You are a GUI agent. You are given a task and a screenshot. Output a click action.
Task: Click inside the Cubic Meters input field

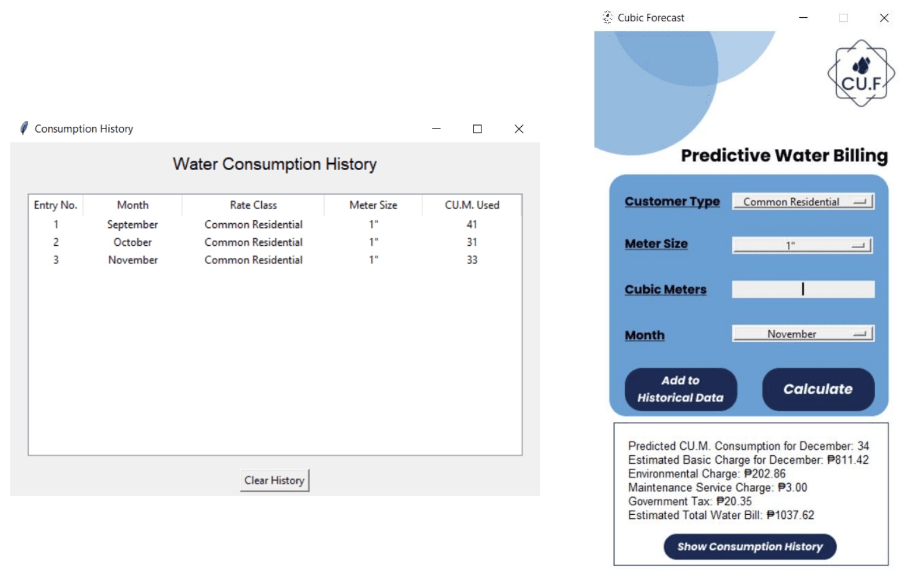[803, 289]
